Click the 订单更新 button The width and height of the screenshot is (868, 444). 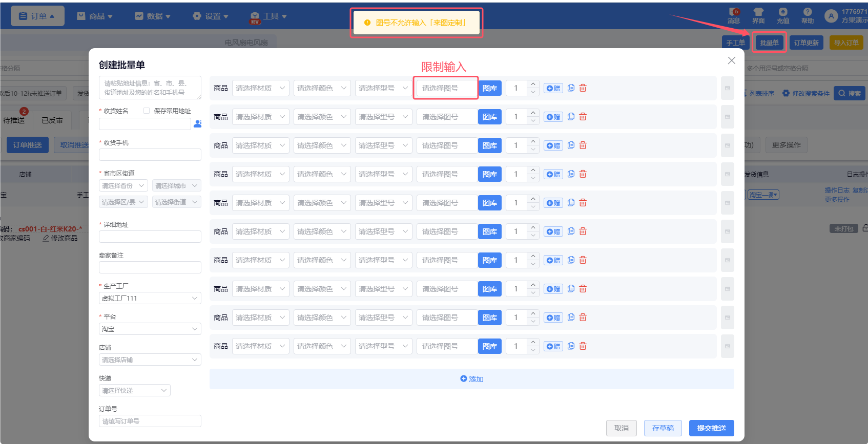click(807, 43)
